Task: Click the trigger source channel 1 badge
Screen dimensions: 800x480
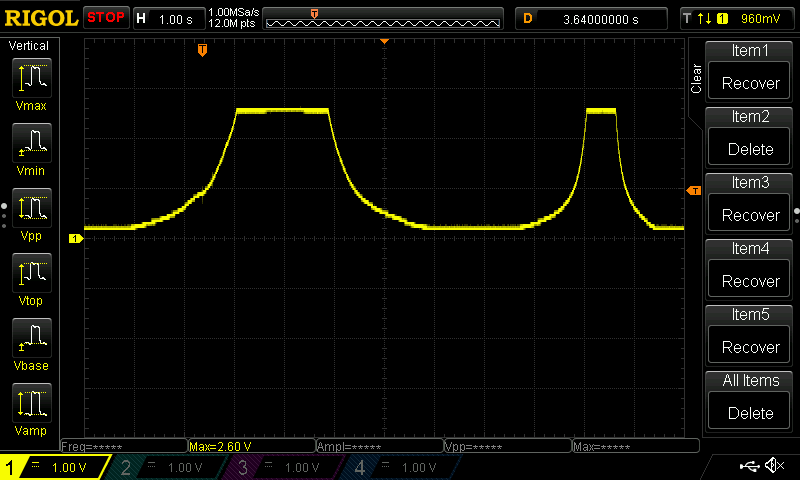Action: tap(722, 19)
